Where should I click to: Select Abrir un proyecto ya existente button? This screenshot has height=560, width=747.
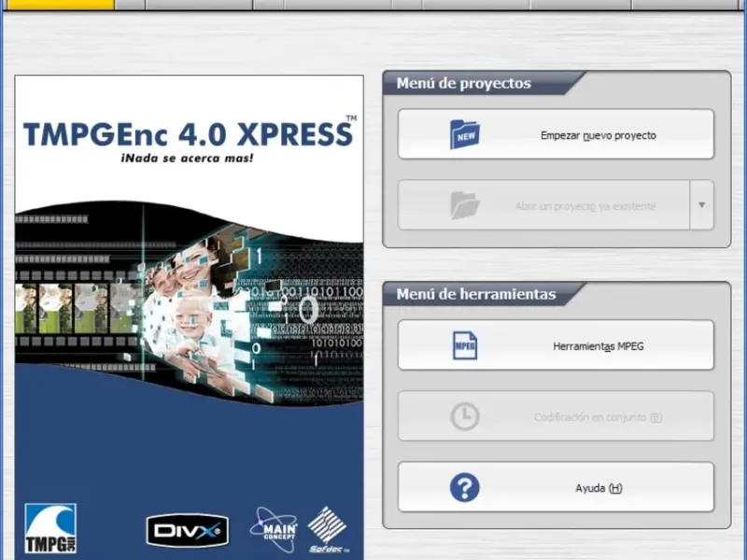click(x=543, y=205)
